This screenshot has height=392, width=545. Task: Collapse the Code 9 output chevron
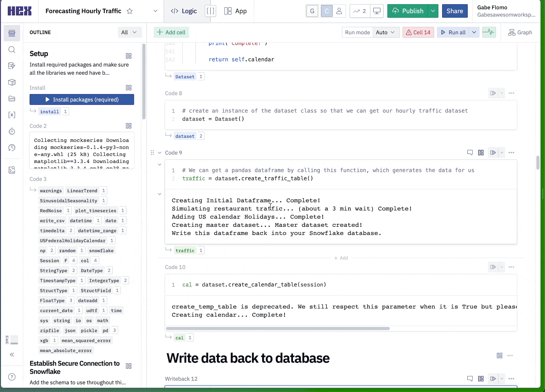(160, 194)
